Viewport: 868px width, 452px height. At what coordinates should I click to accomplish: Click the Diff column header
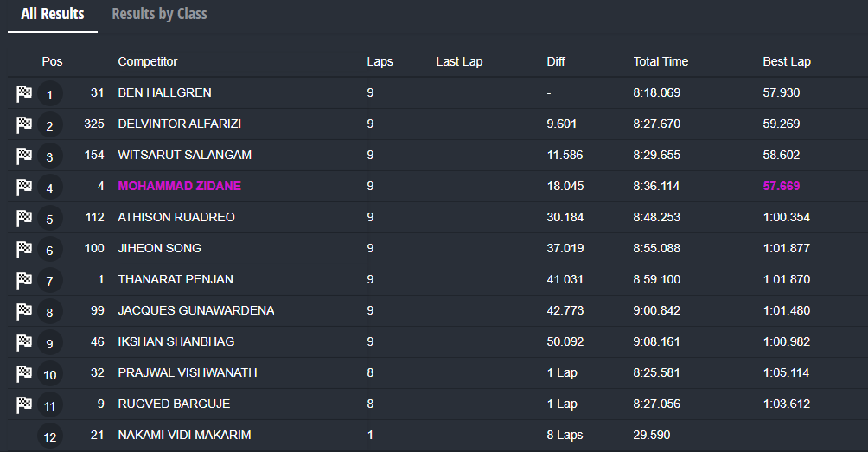pos(556,61)
